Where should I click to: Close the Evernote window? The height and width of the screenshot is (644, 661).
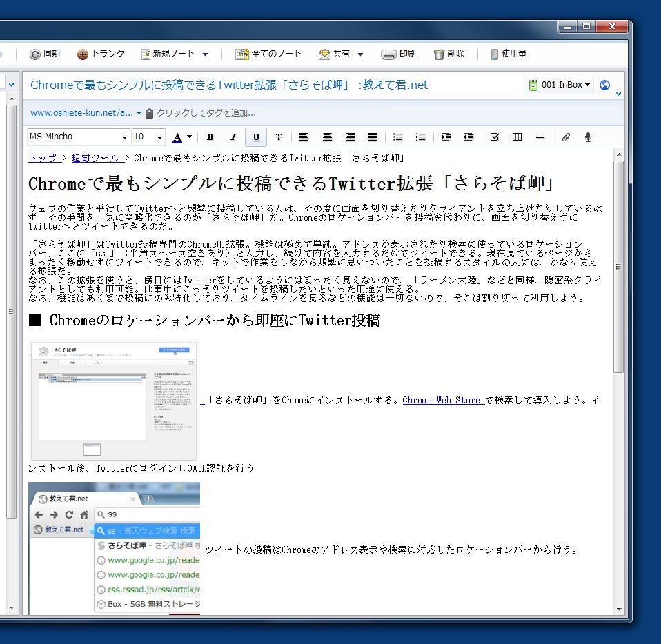click(612, 26)
